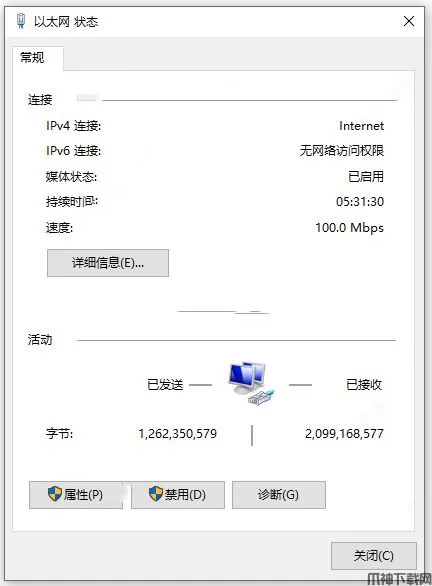The width and height of the screenshot is (432, 586).
Task: Click the IPv4 连接 Internet value
Action: (361, 126)
